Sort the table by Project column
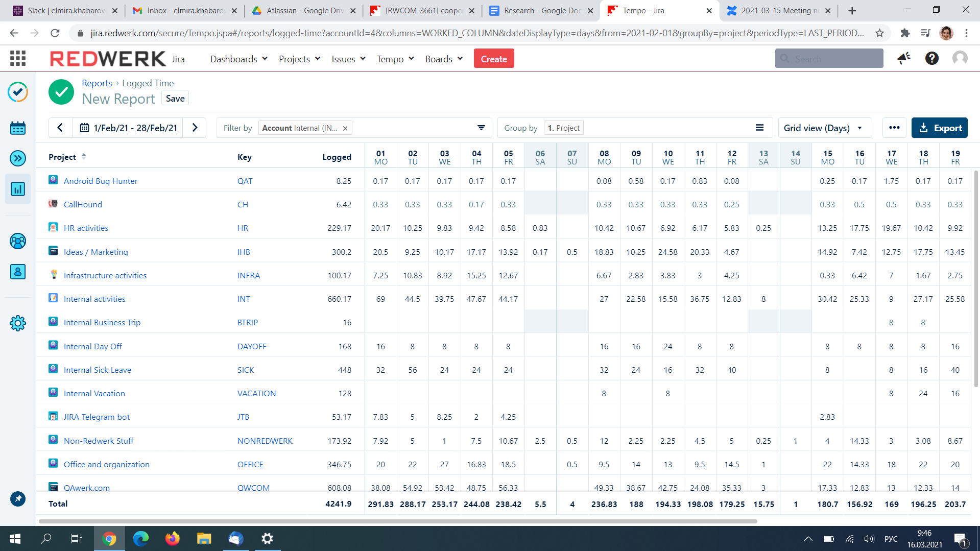980x551 pixels. click(x=67, y=157)
